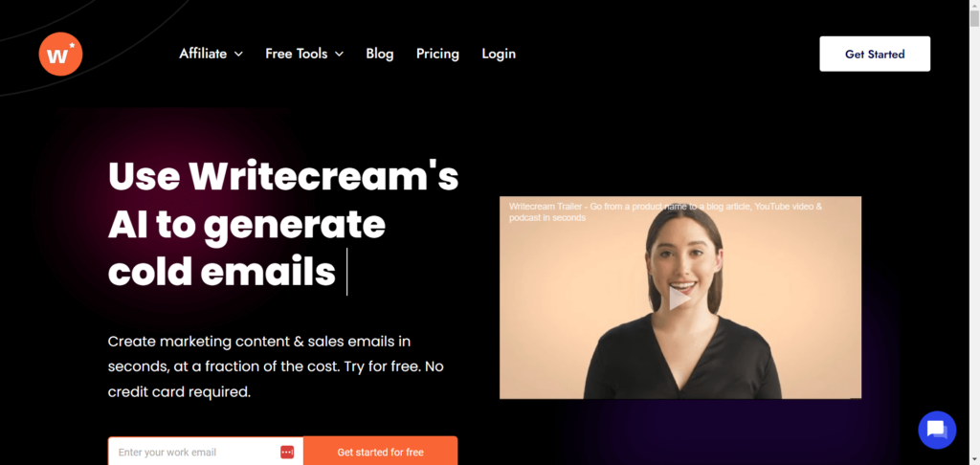
Task: Click the white Get Started button
Action: [875, 54]
